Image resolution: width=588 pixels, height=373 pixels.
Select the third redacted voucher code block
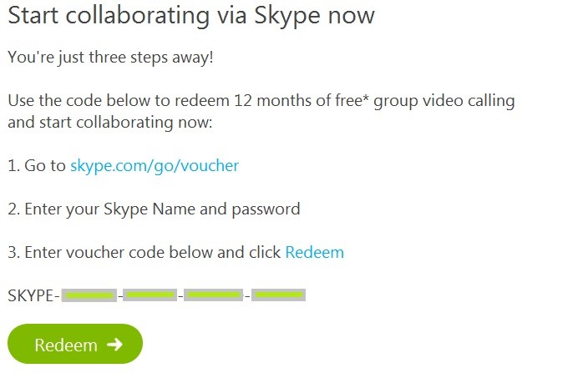[213, 295]
